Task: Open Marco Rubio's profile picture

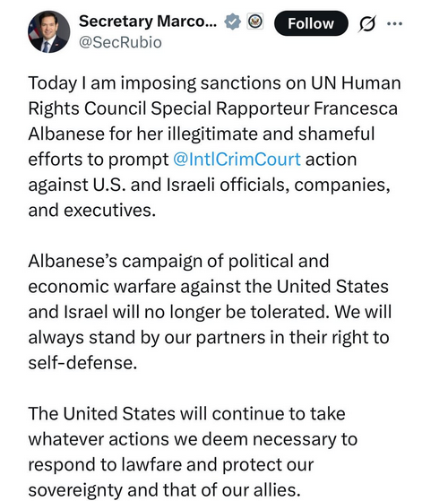Action: click(x=49, y=31)
